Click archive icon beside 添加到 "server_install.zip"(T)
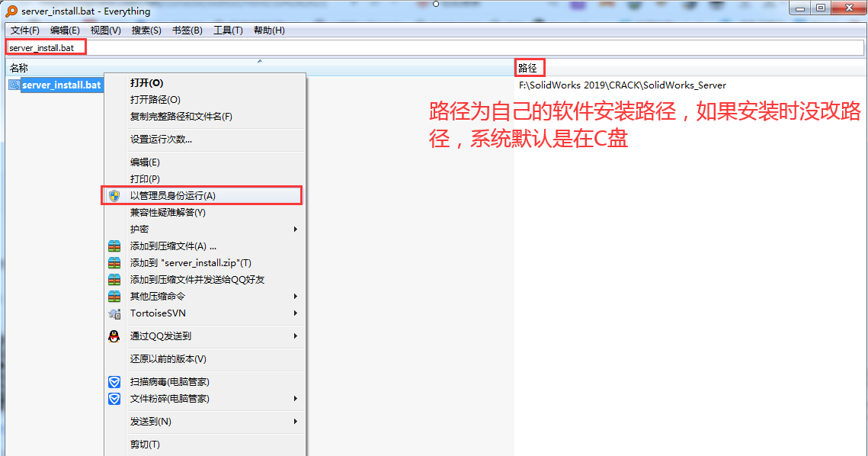 [x=114, y=262]
